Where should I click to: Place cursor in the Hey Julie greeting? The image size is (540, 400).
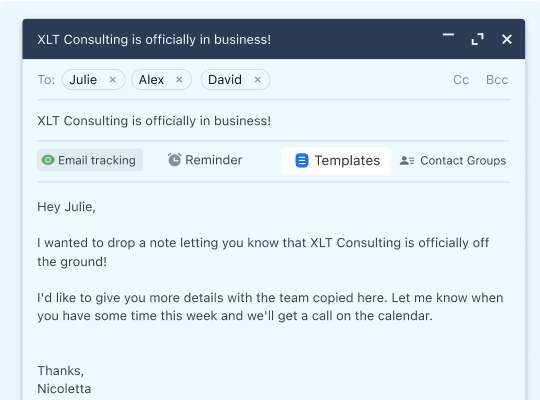66,207
